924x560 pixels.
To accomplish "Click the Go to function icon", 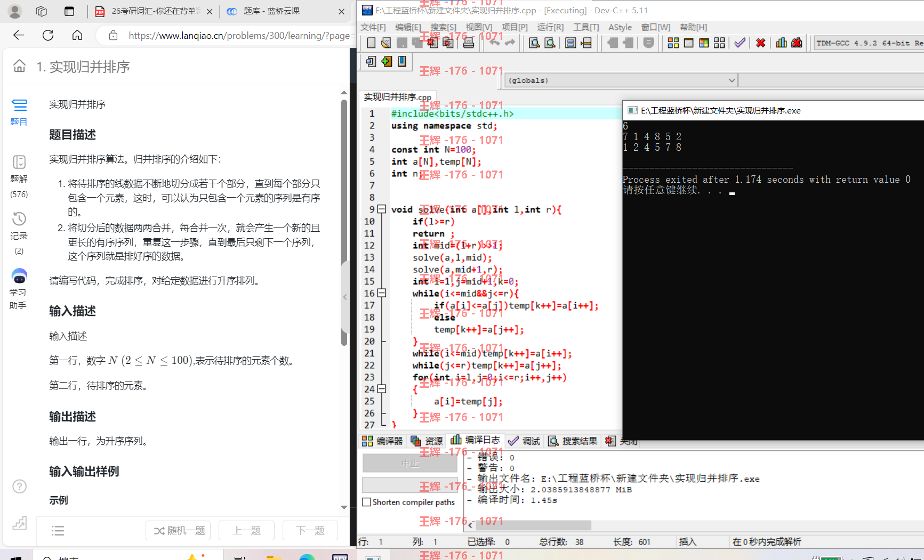I will click(571, 43).
